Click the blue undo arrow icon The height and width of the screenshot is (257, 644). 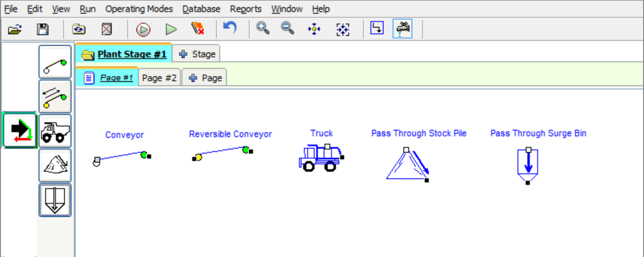[230, 28]
